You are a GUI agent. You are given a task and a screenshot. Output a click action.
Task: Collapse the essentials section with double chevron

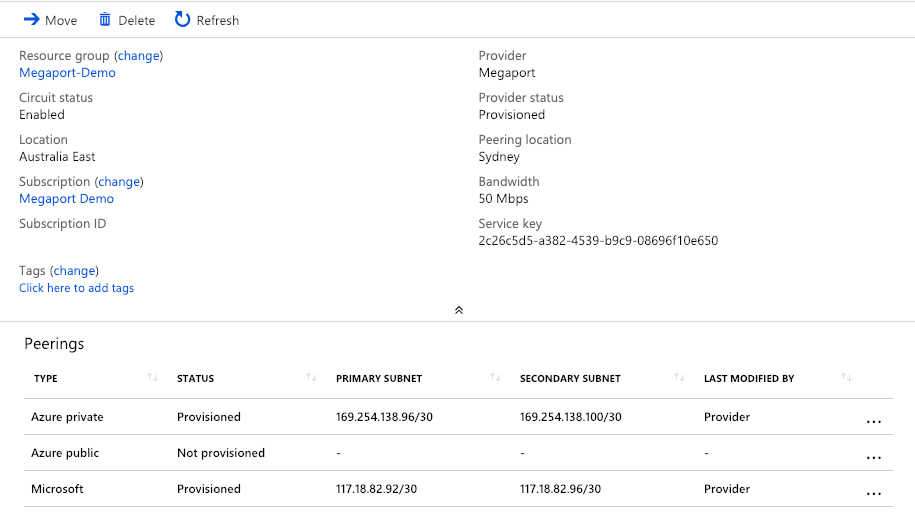coord(458,310)
